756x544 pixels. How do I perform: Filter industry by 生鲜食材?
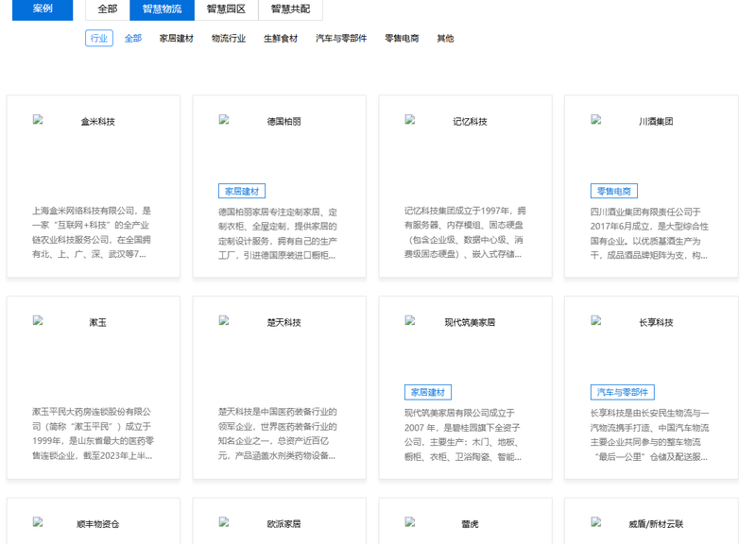[281, 39]
